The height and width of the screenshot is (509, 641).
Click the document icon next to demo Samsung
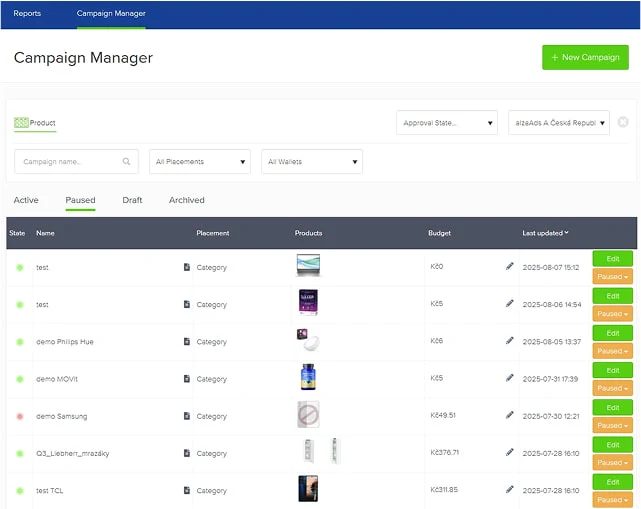[x=186, y=416]
